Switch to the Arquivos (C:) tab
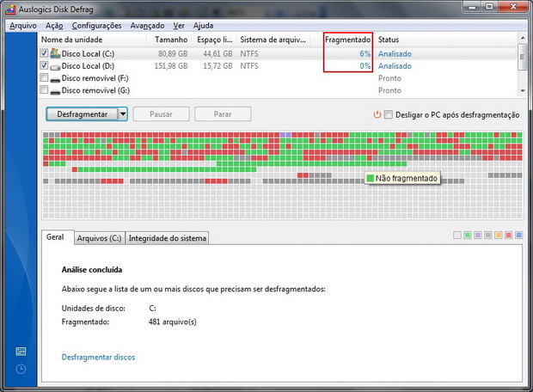The height and width of the screenshot is (392, 533). [99, 238]
